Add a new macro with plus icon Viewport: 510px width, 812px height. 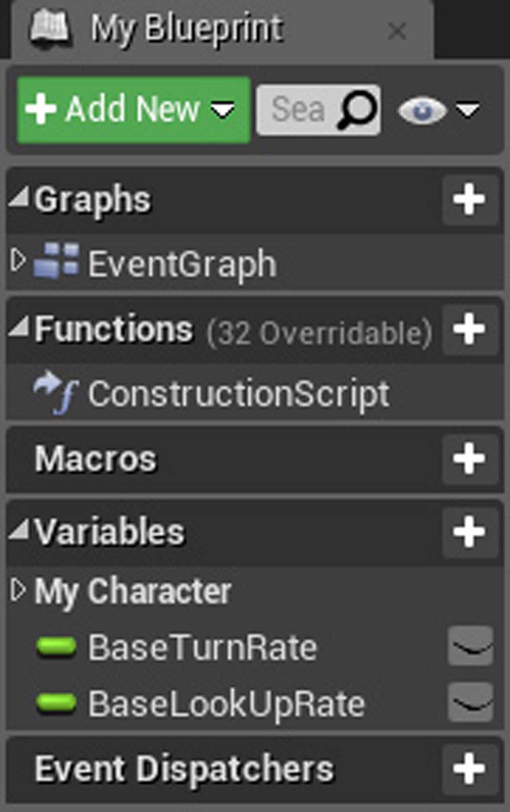[469, 459]
